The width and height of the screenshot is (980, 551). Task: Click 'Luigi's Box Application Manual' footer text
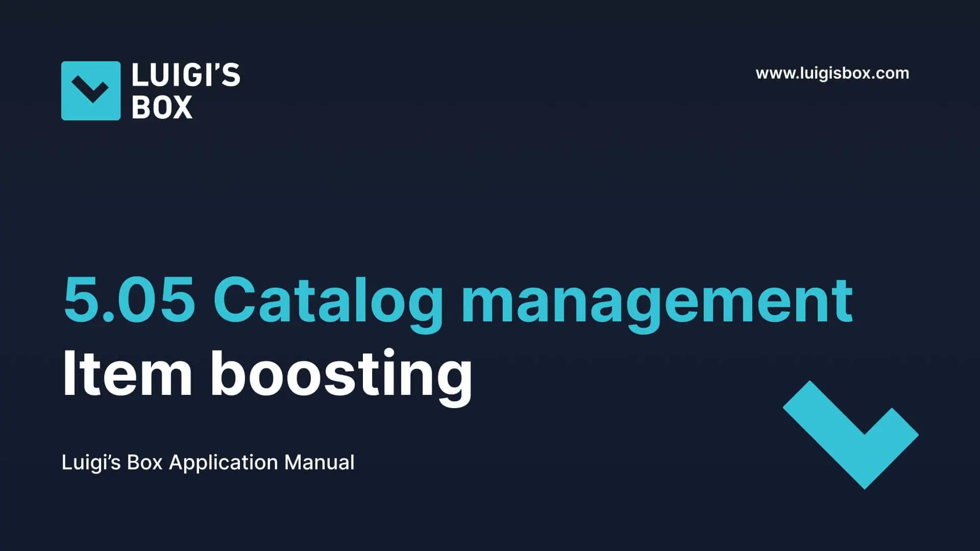pyautogui.click(x=208, y=462)
